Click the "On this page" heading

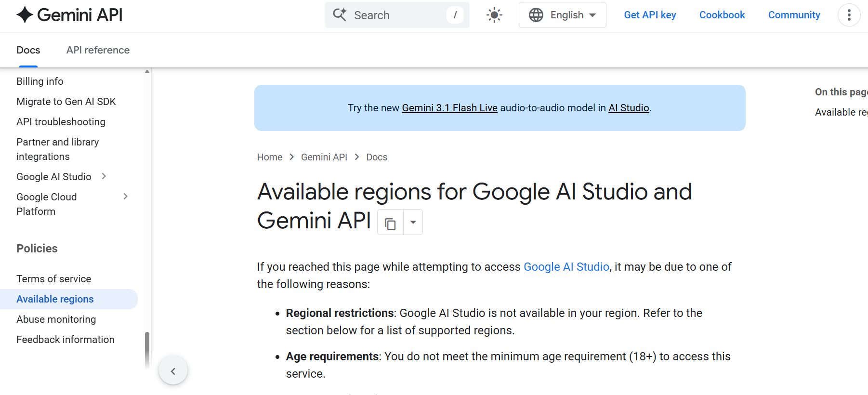841,92
